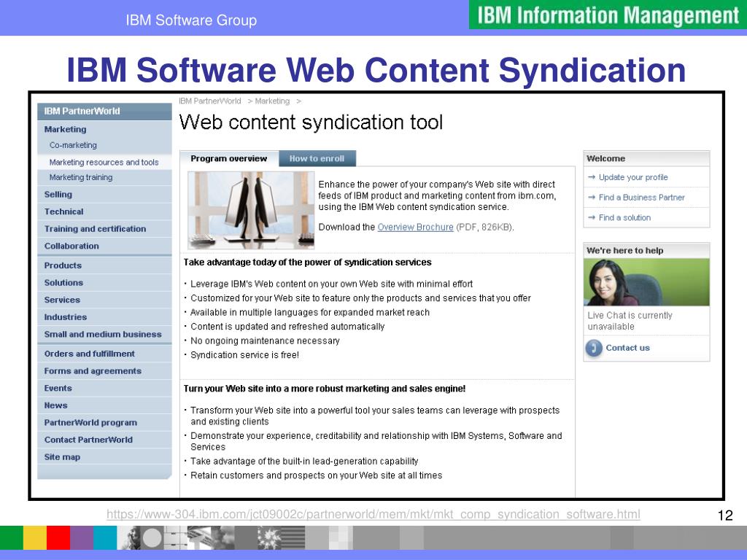The height and width of the screenshot is (560, 747).
Task: Open the Find a Business Partner link
Action: [641, 197]
